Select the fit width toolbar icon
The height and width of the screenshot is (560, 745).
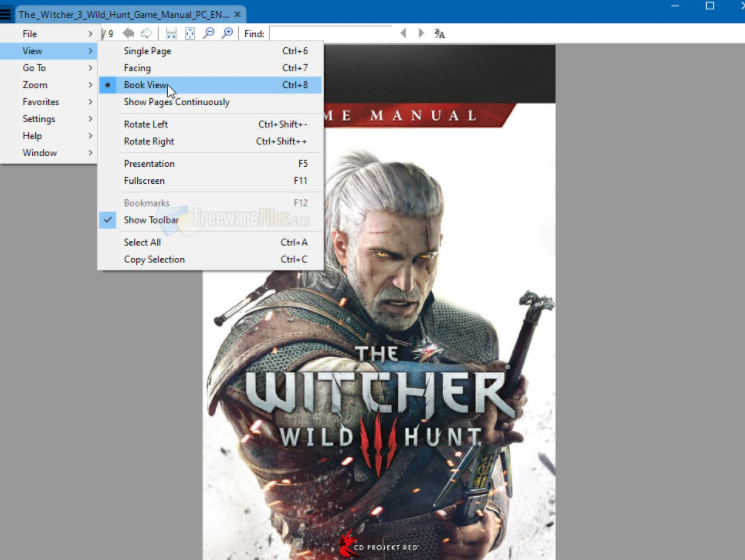tap(171, 33)
